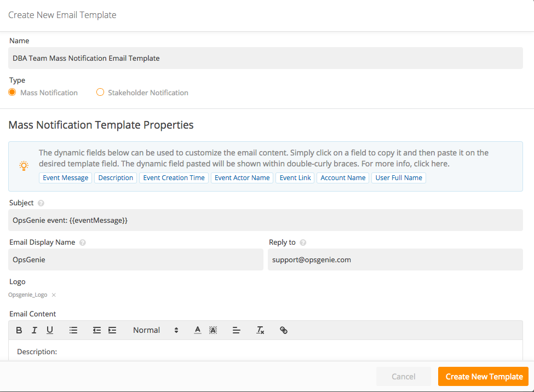Click the lightbulb tip icon
This screenshot has width=534, height=392.
coord(24,166)
